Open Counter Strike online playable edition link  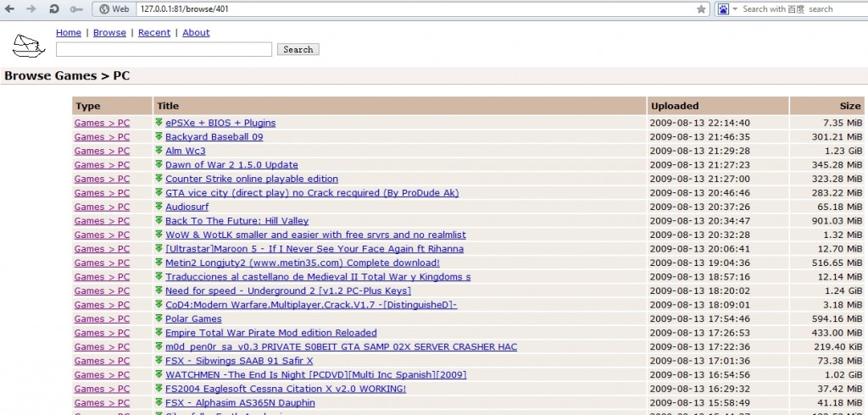tap(252, 179)
